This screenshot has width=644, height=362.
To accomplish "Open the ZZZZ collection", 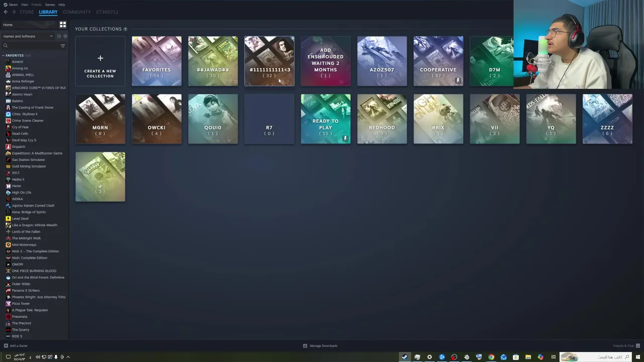I will point(607,119).
